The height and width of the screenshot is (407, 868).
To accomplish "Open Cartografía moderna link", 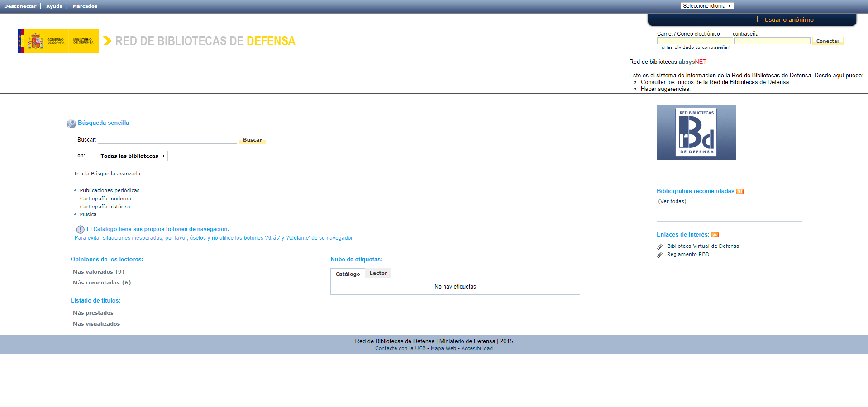I will (105, 199).
